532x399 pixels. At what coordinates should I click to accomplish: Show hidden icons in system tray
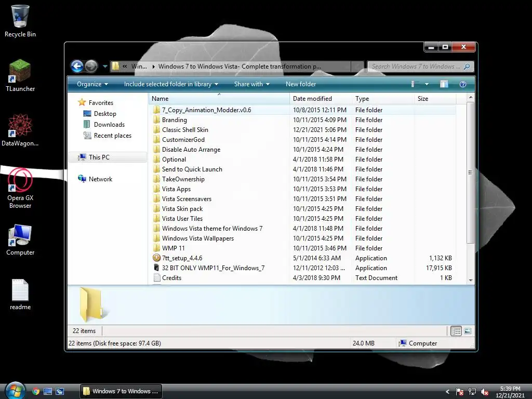[x=447, y=392]
